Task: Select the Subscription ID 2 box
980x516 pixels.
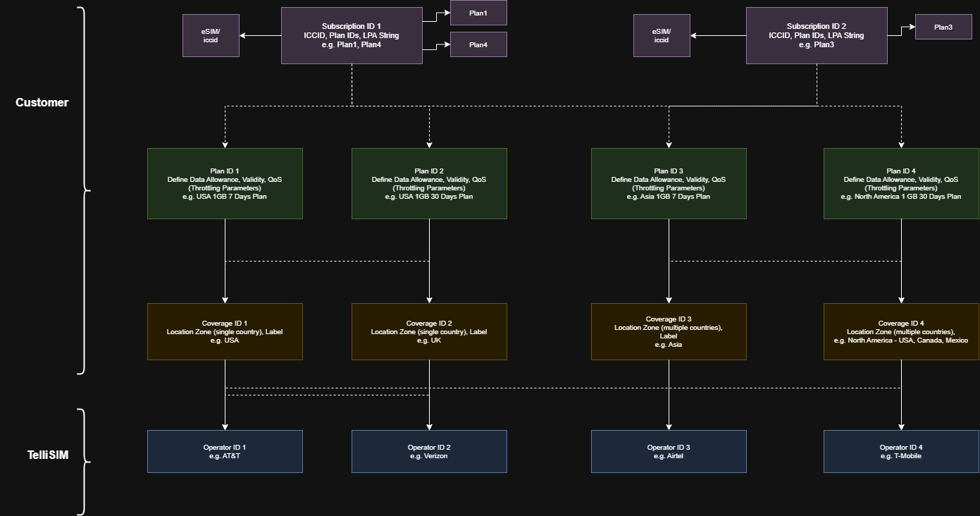Action: (x=817, y=36)
